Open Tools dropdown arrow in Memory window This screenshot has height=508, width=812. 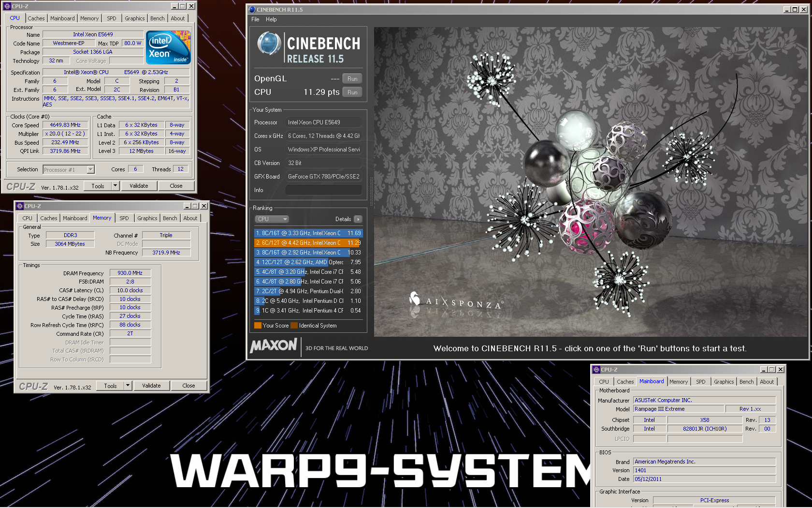[128, 386]
